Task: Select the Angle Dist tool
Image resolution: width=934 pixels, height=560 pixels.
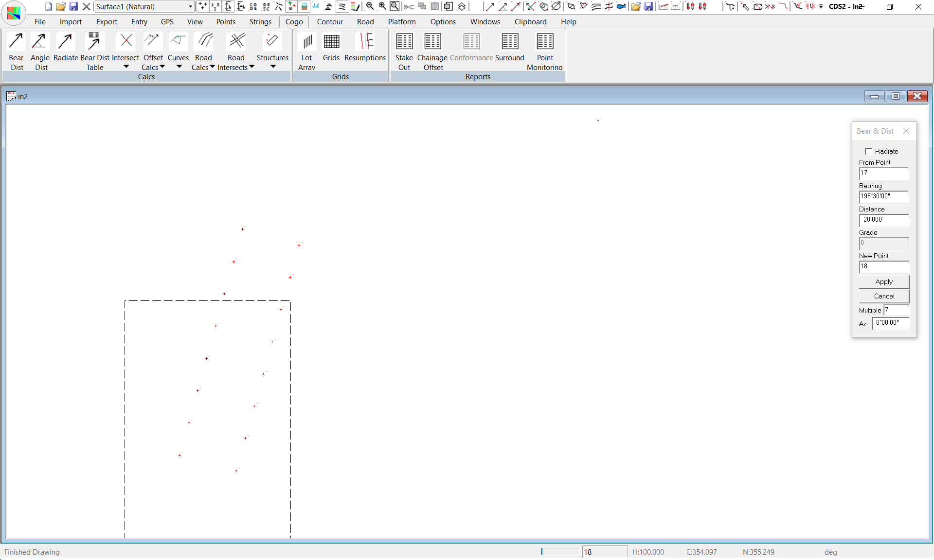Action: [x=39, y=42]
